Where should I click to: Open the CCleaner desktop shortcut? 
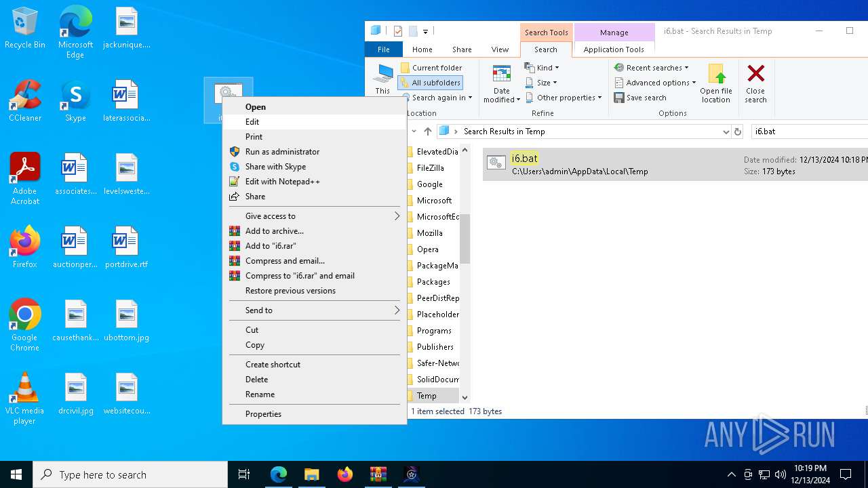(x=25, y=101)
